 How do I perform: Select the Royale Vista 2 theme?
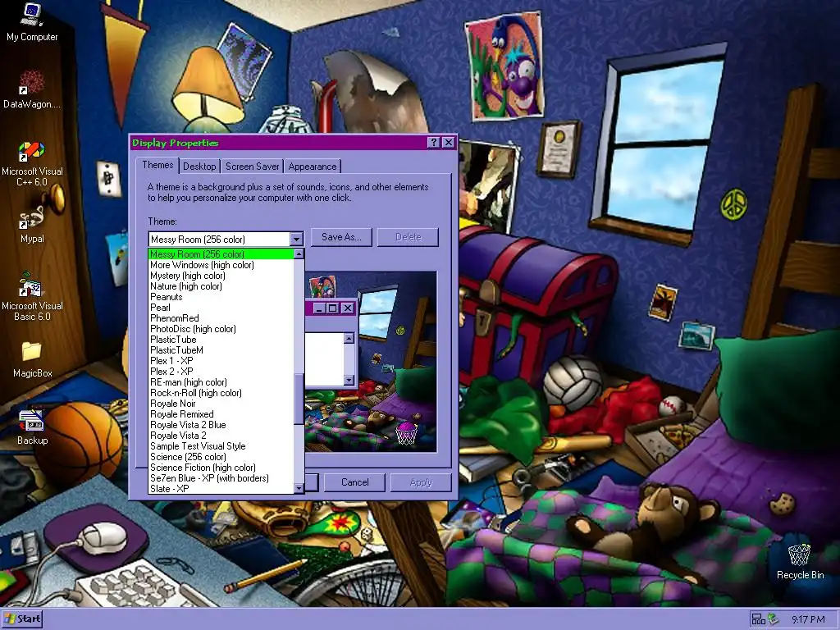tap(221, 436)
